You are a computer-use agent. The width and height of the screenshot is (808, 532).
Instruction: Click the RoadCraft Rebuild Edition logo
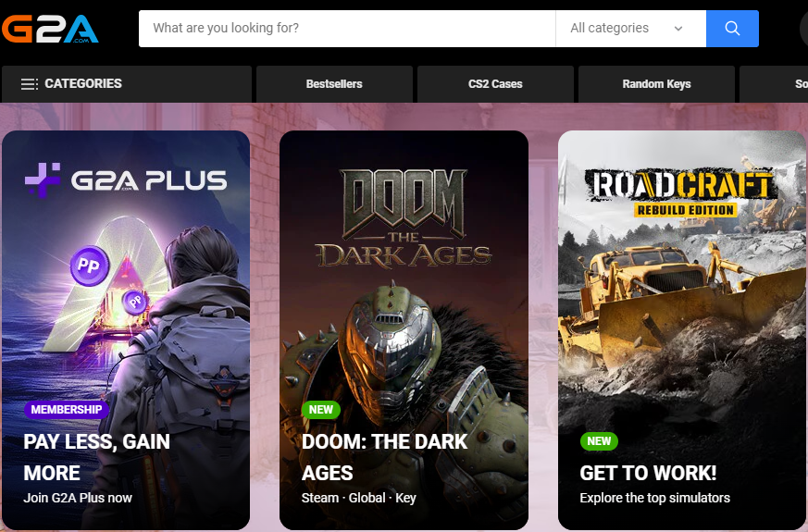point(680,192)
